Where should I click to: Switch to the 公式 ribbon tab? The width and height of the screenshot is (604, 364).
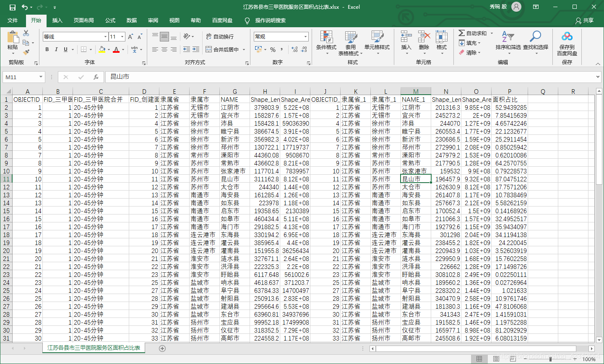110,21
